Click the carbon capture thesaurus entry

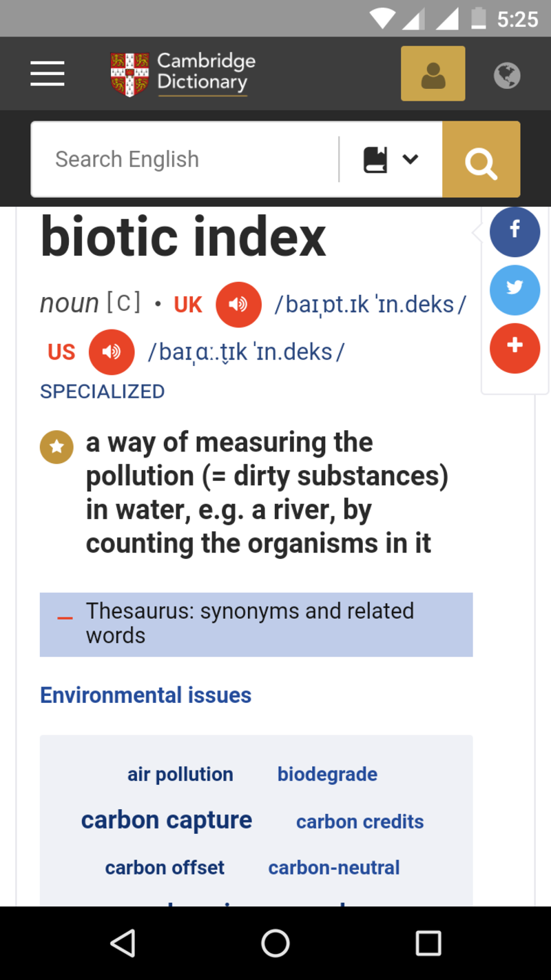(166, 819)
